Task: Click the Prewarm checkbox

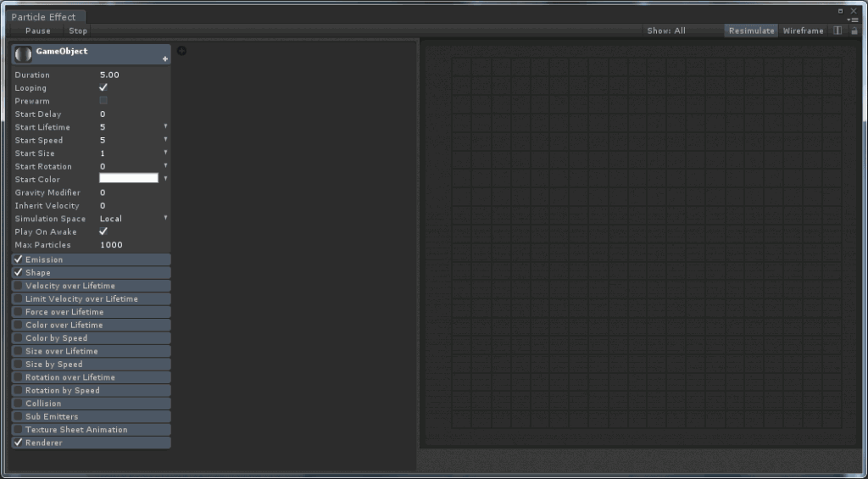Action: click(x=103, y=101)
